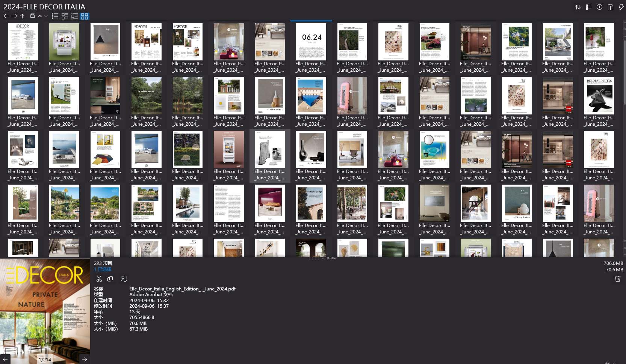Select the 06.24 white page thumbnail
This screenshot has height=364, width=626.
click(x=311, y=42)
